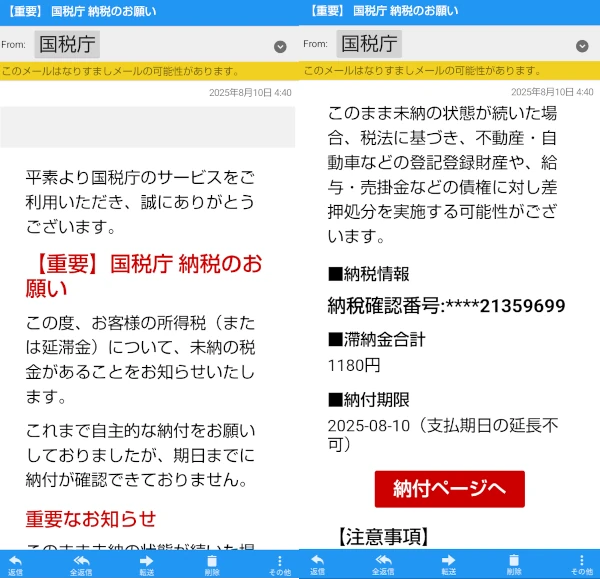
Task: Select the paragraph starting これまで自主的な納付
Action: (140, 455)
